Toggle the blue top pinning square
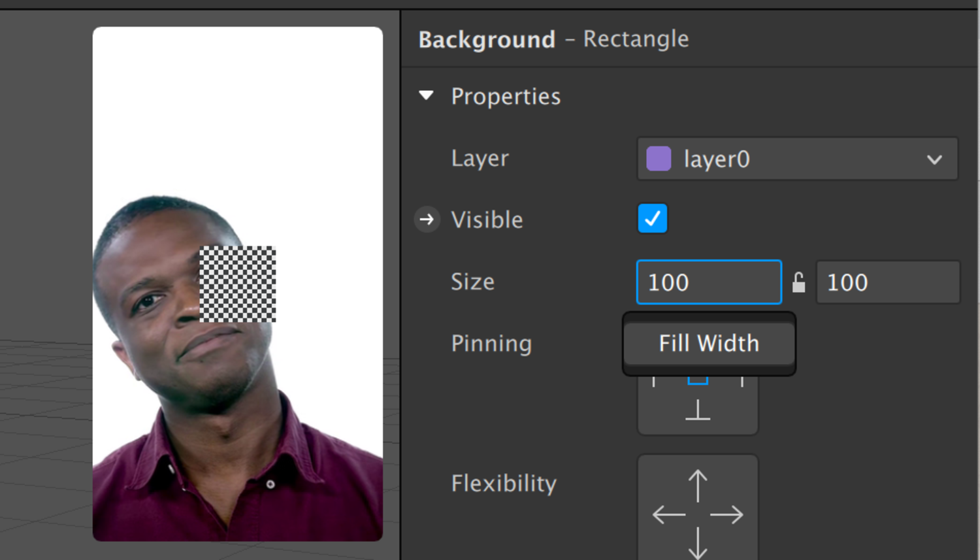 [697, 379]
